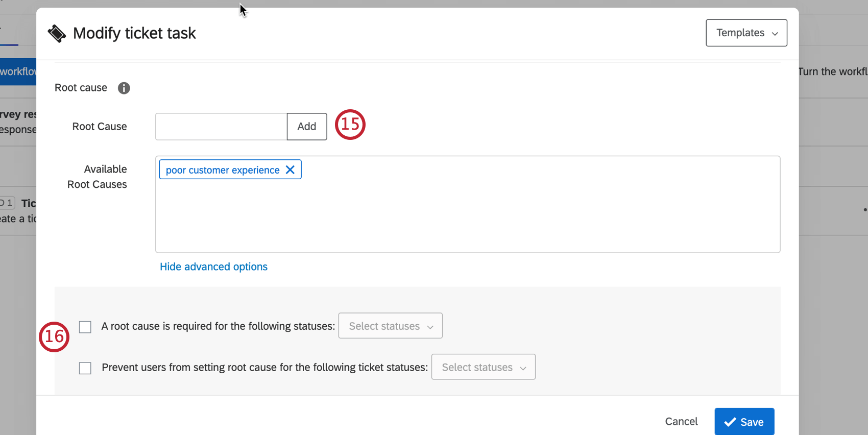Click the chevron icon in Templates button

coord(775,34)
